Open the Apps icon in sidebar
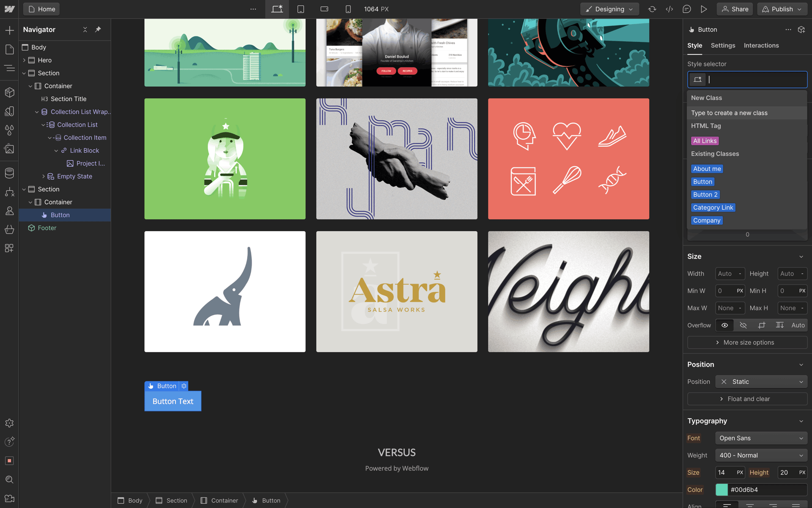Viewport: 812px width, 508px height. 9,248
